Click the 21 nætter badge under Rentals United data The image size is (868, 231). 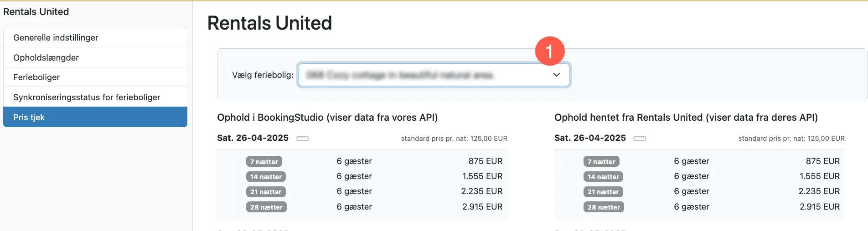tap(603, 192)
